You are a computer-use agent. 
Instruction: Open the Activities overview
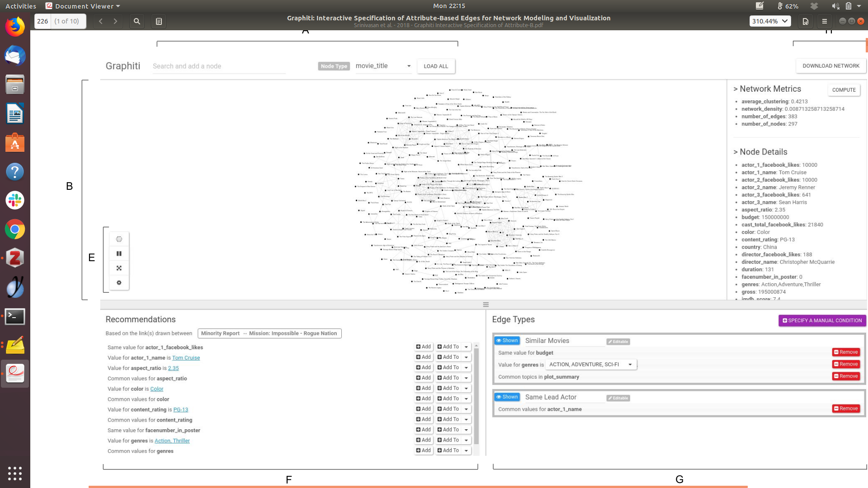pyautogui.click(x=21, y=6)
